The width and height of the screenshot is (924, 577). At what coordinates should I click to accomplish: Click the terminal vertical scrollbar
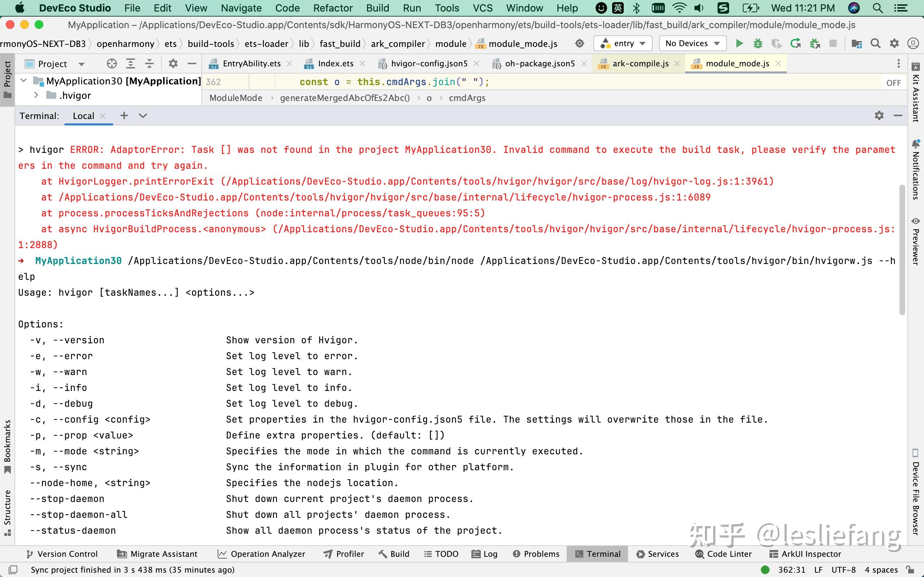coord(902,250)
